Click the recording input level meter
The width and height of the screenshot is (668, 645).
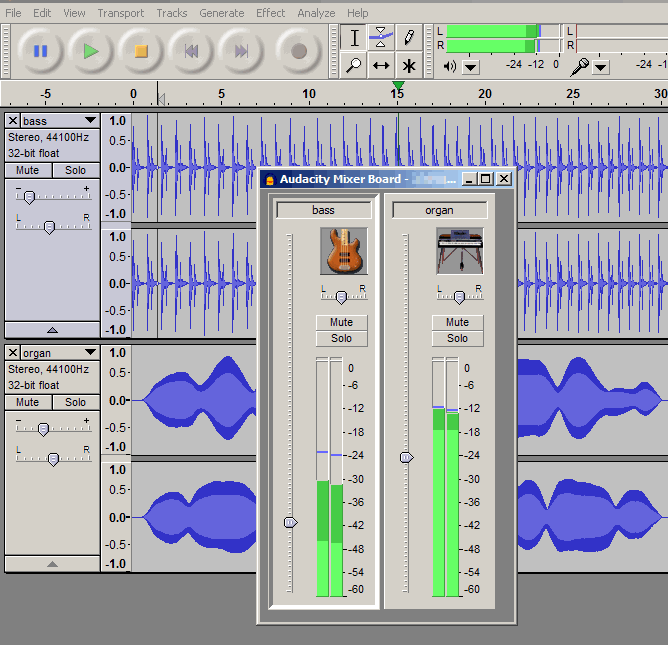[621, 38]
